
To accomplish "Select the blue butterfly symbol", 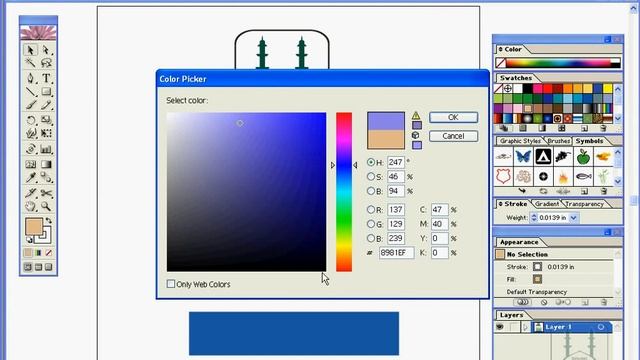I will 523,156.
